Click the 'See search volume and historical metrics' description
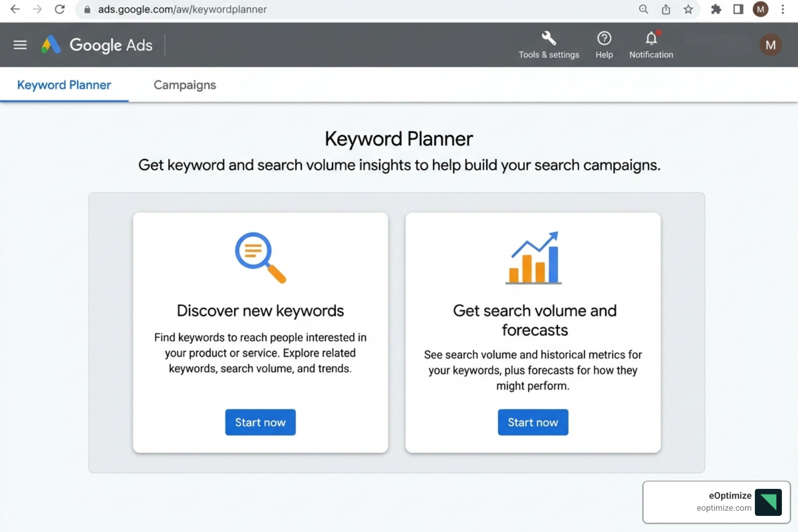Screen dimensions: 798x532 click(x=533, y=370)
